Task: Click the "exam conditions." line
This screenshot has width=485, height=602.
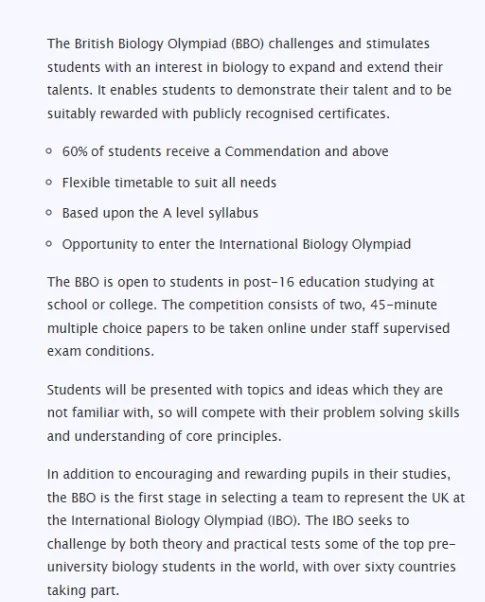Action: 101,351
